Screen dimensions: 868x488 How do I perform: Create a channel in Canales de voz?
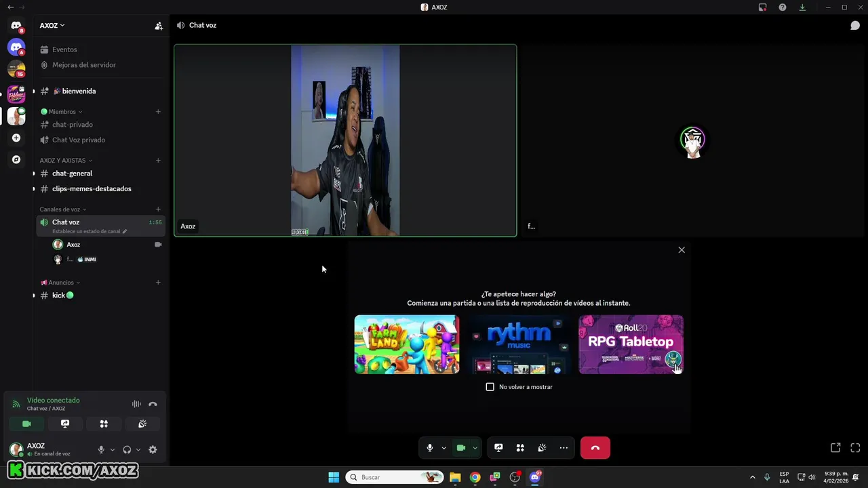pyautogui.click(x=158, y=209)
